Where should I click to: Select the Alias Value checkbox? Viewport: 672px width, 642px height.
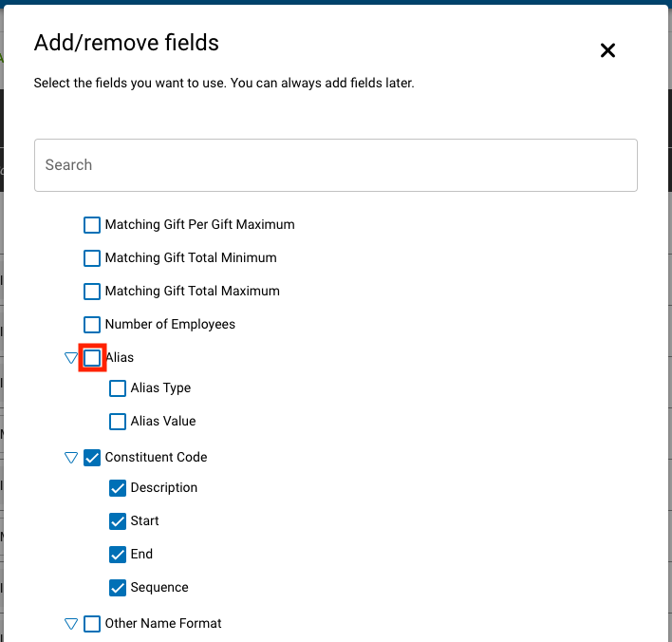(118, 422)
